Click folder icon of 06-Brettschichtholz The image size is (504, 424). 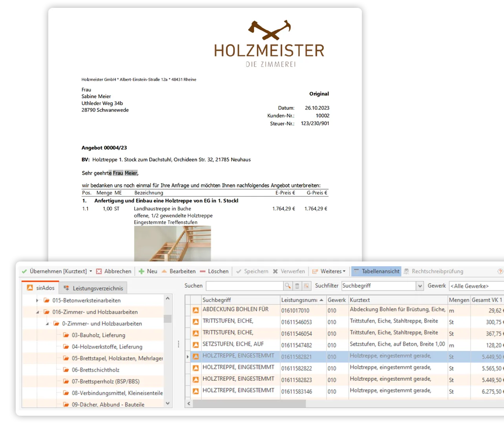[x=66, y=370]
